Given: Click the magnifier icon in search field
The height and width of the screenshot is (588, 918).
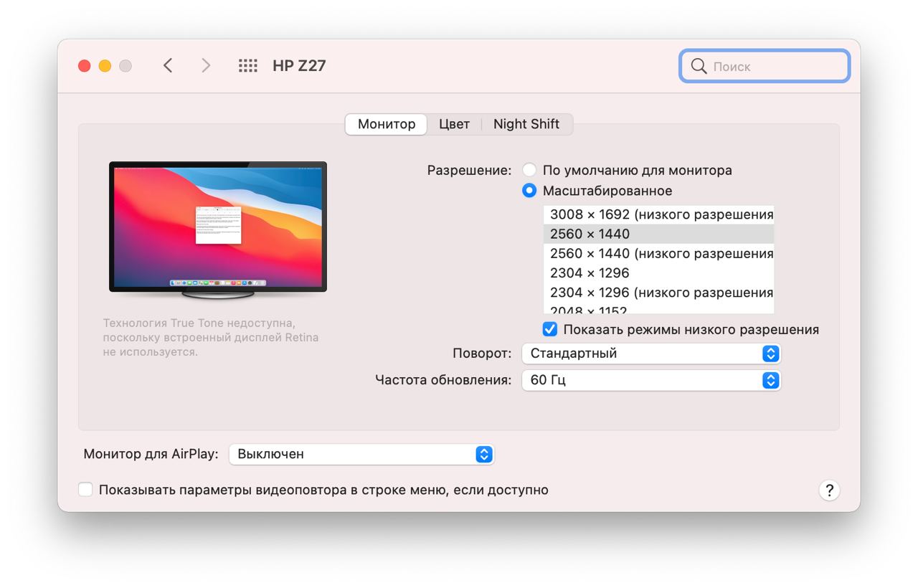Looking at the screenshot, I should tap(699, 66).
